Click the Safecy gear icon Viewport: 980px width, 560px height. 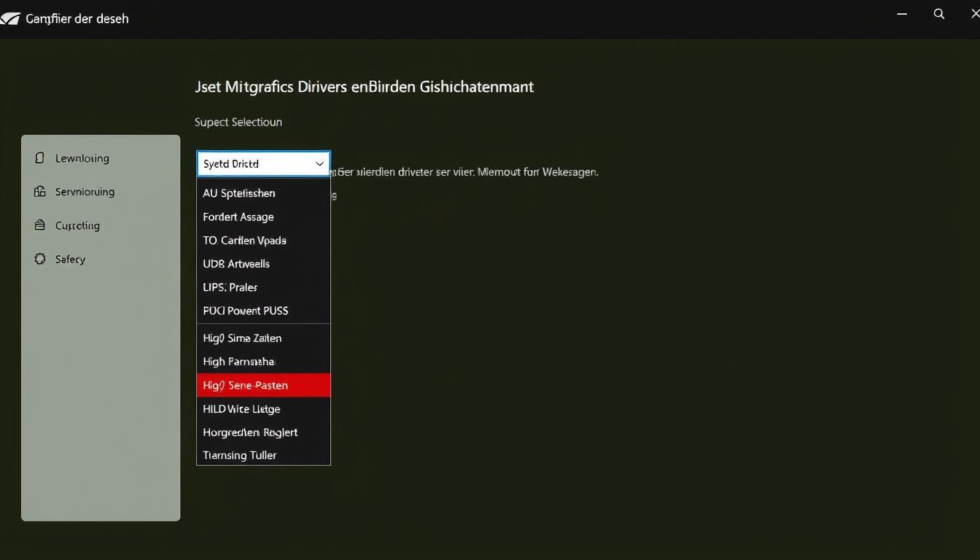[x=40, y=259]
